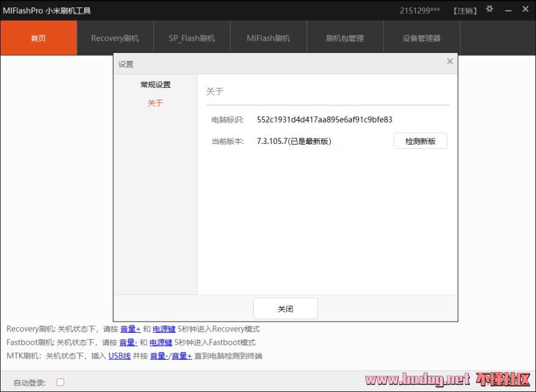
Task: Select 关于 in the settings sidebar
Action: tap(155, 103)
